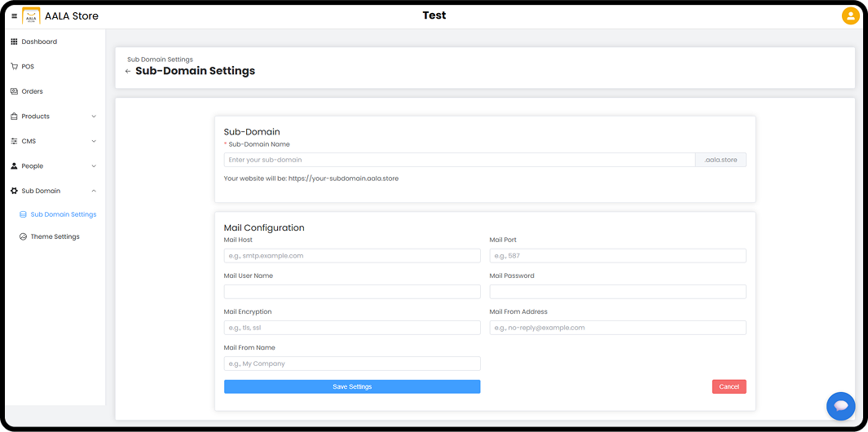
Task: Click the hamburger menu icon
Action: (x=14, y=16)
